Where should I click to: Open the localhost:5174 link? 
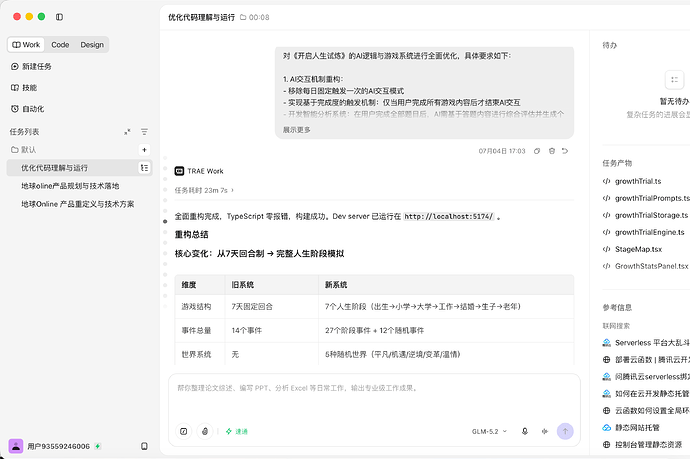click(x=449, y=217)
